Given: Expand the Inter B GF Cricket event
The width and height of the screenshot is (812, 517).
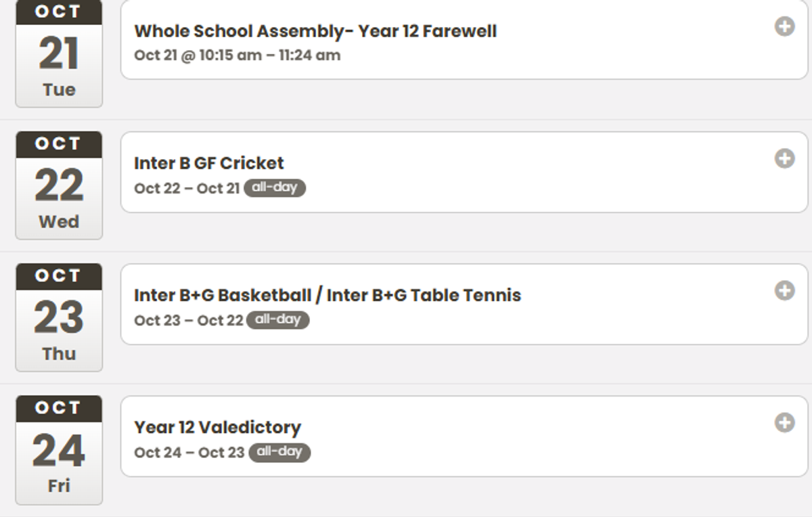Looking at the screenshot, I should pyautogui.click(x=784, y=158).
